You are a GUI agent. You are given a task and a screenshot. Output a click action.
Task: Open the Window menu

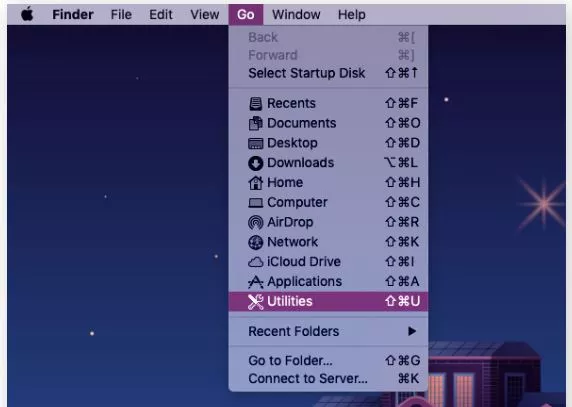pos(296,15)
